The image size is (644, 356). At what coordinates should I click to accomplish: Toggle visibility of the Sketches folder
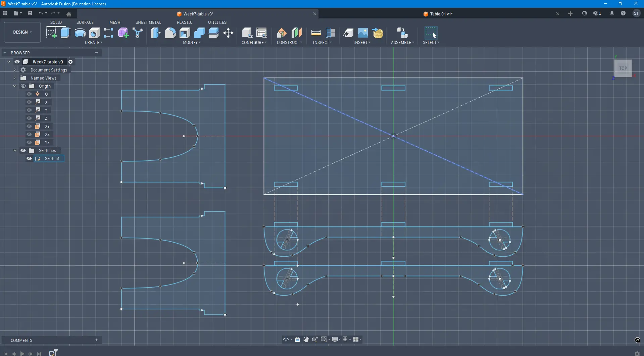click(x=23, y=150)
